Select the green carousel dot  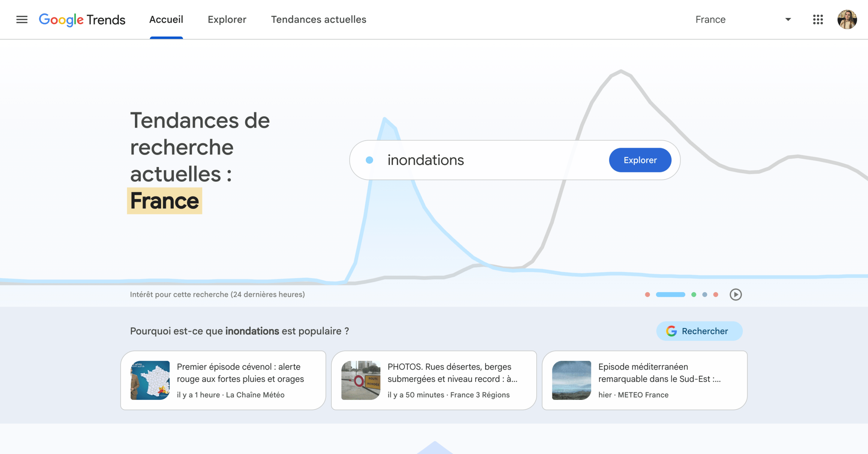tap(694, 294)
